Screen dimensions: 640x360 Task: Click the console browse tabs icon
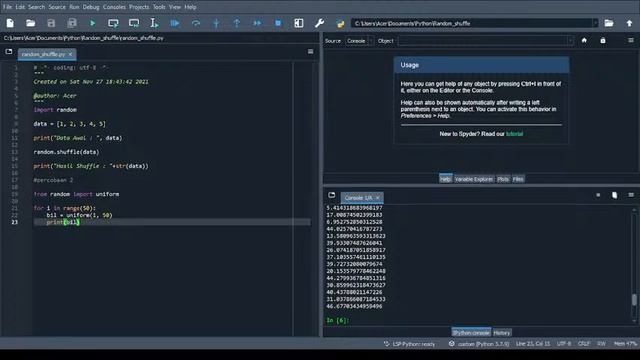(x=331, y=195)
